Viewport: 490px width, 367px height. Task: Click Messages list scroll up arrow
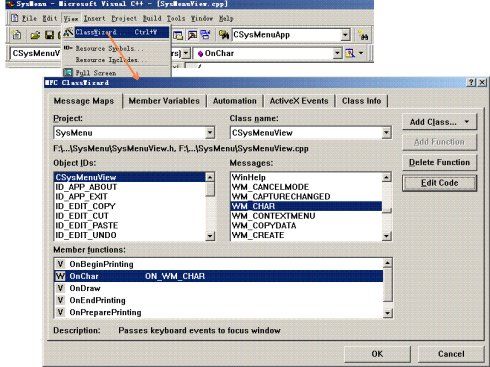click(x=386, y=177)
